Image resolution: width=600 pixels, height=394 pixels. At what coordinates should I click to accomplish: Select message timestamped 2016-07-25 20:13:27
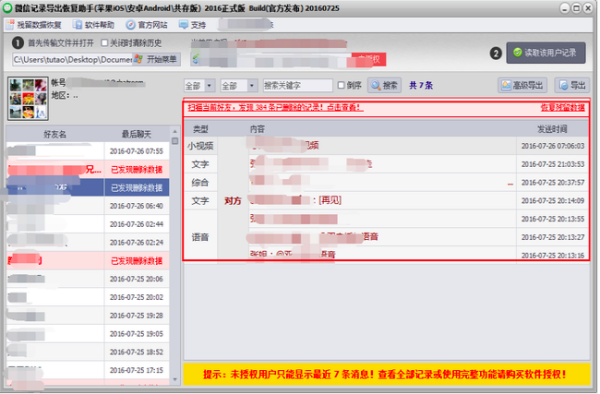point(418,237)
